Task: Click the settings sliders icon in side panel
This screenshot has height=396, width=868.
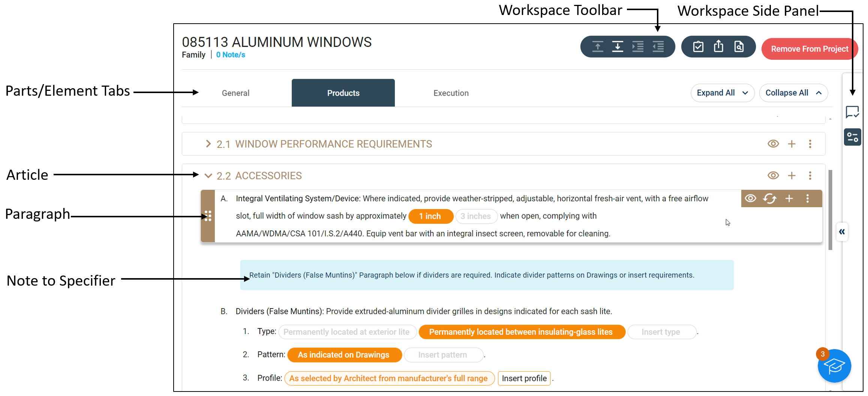Action: coord(852,137)
